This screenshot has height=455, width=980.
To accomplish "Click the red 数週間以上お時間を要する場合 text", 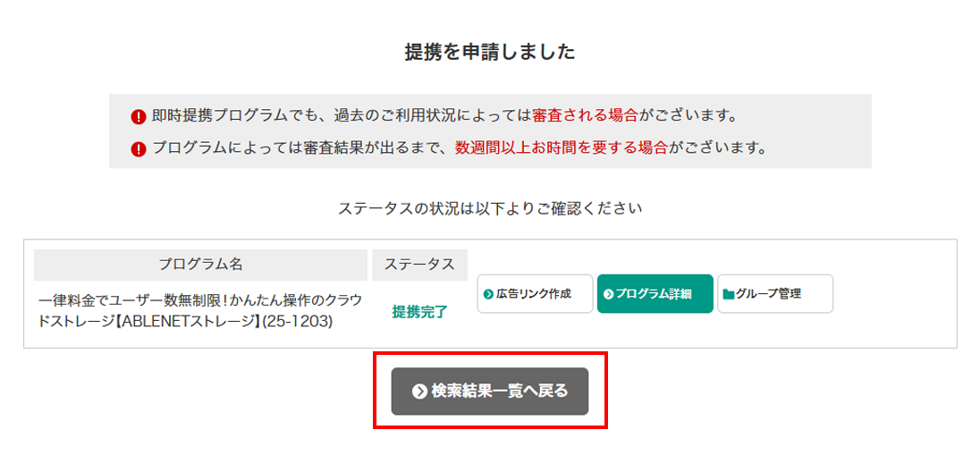I will click(562, 147).
